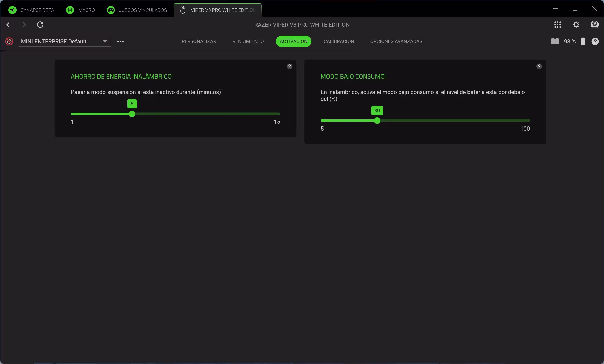Go forward with the right arrow
Viewport: 604px width, 364px height.
[24, 25]
